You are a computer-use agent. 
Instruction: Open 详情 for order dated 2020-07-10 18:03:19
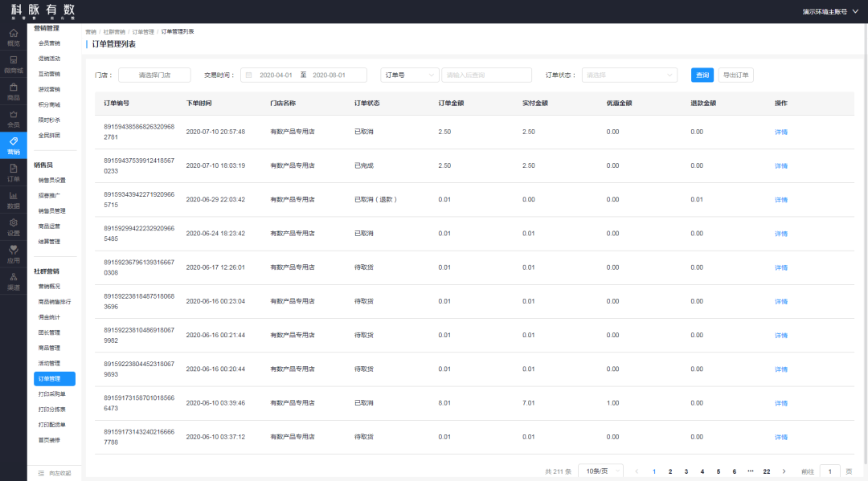781,166
